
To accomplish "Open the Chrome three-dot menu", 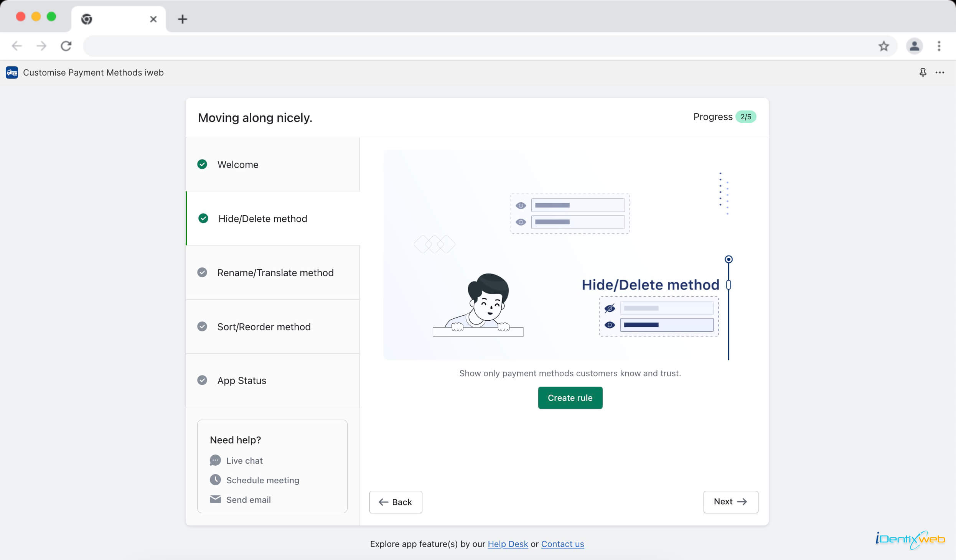I will point(939,46).
